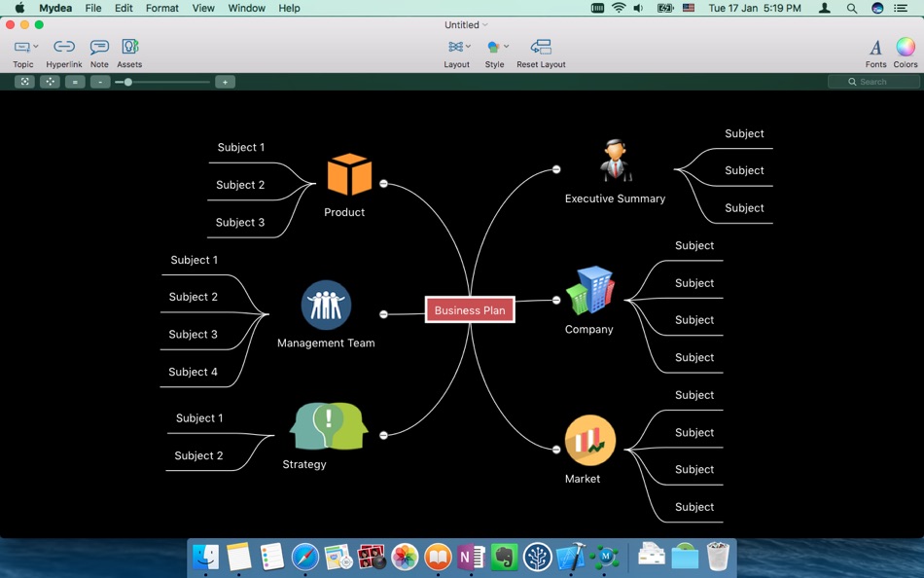The image size is (924, 578).
Task: Open Finder from the Dock
Action: coord(205,557)
